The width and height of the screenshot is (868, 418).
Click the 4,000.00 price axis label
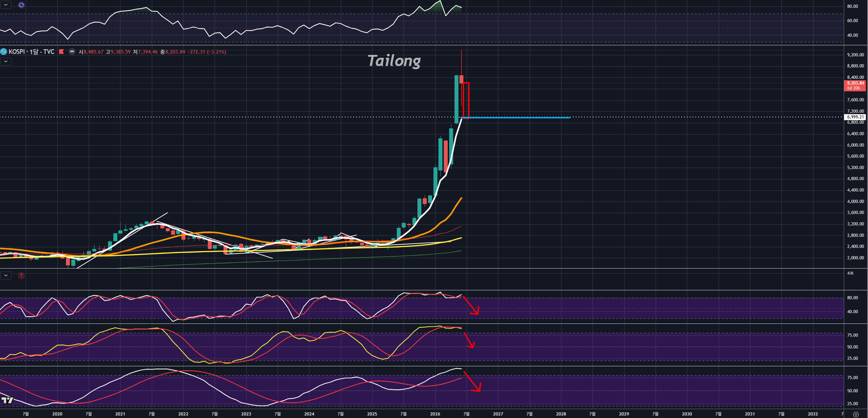click(x=856, y=202)
